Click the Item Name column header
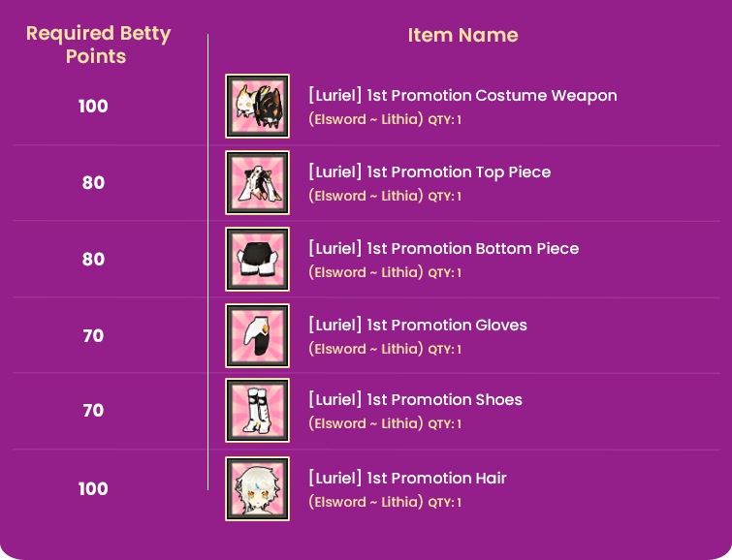Screen dimensions: 732x560 462,36
